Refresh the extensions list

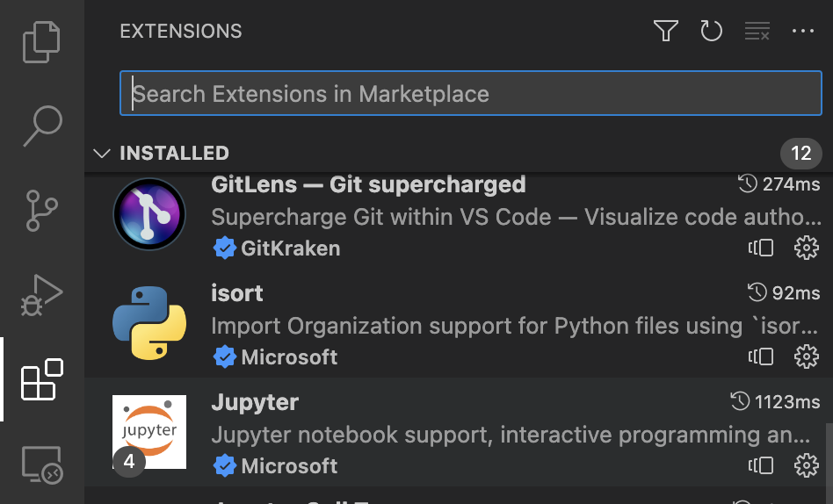coord(711,32)
